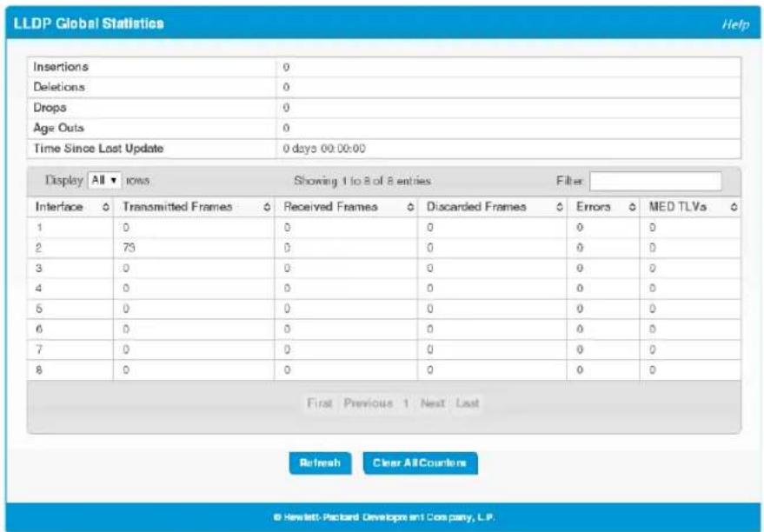Click the Discarded Frames header text
The image size is (764, 532).
476,207
